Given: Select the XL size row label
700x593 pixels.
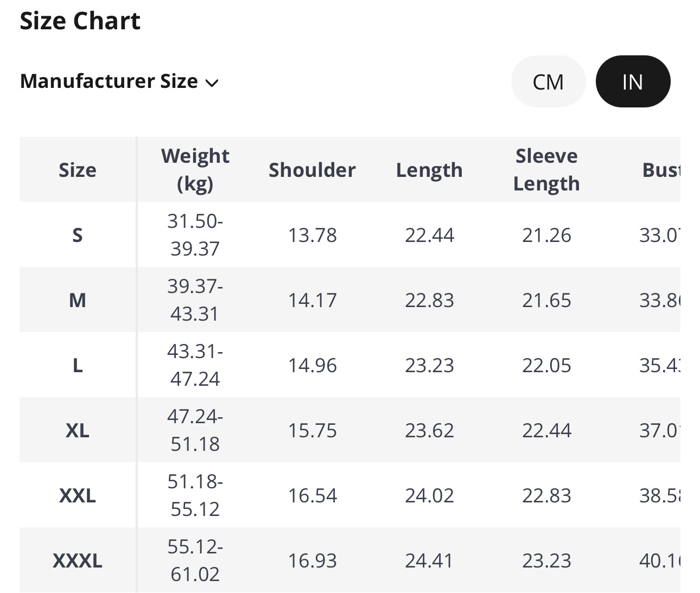Looking at the screenshot, I should coord(78,430).
